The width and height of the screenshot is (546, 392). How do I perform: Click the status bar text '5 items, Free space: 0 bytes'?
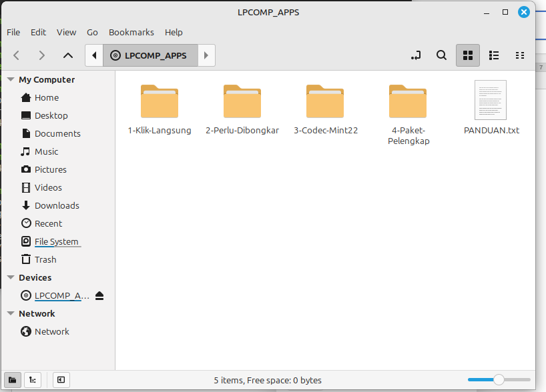268,380
